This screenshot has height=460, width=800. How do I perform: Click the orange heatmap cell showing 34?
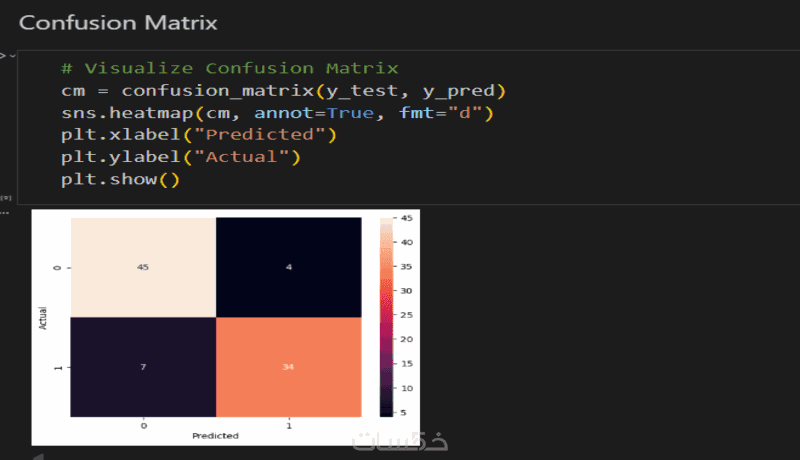coord(288,365)
